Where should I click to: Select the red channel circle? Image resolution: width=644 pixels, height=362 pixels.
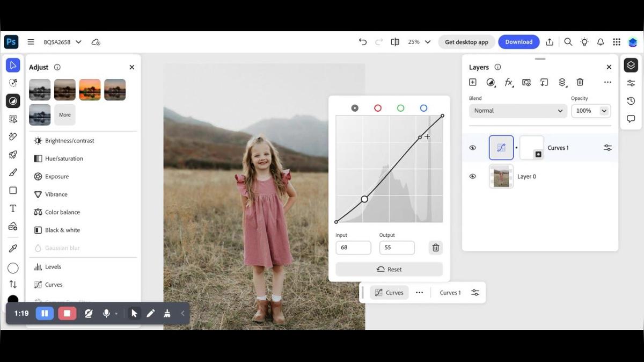(x=378, y=108)
